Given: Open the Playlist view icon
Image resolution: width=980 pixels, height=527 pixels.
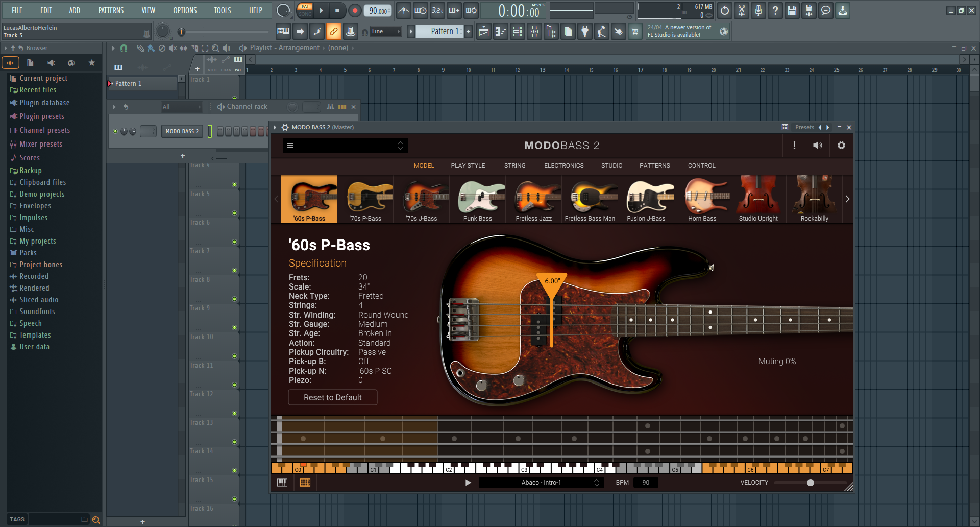Looking at the screenshot, I should pos(483,32).
